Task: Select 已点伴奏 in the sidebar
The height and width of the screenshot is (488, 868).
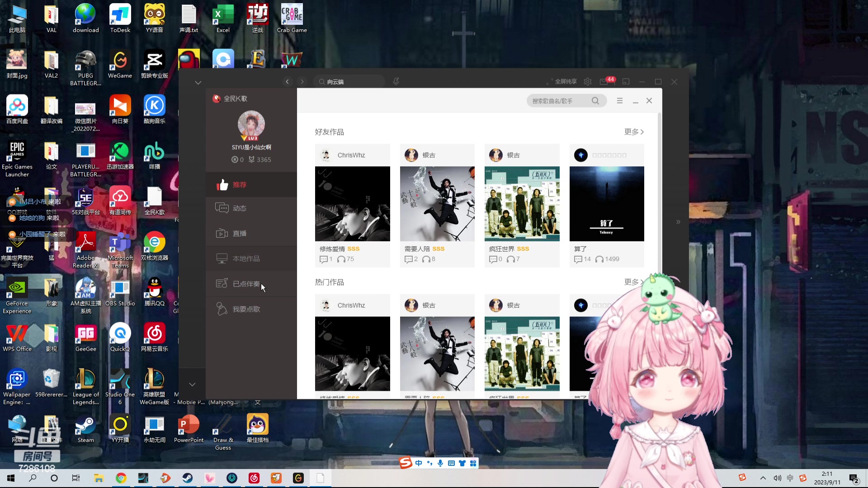Action: (246, 284)
